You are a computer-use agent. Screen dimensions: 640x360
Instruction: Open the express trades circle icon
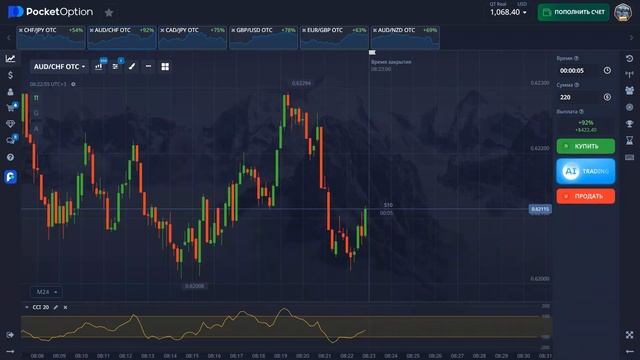click(629, 107)
